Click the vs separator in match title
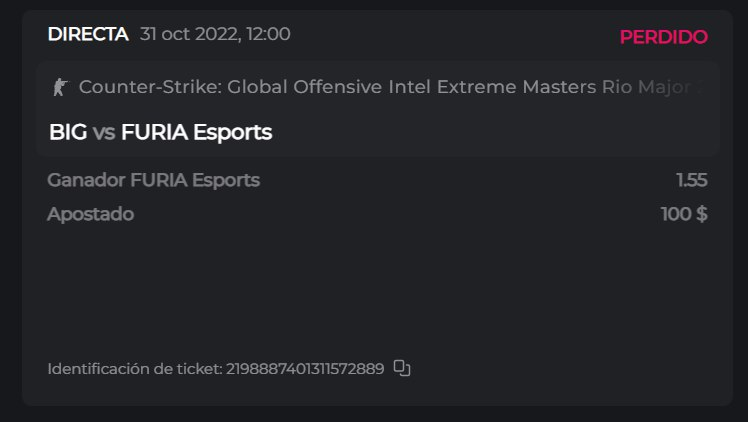Screen dimensions: 748x422 click(104, 132)
